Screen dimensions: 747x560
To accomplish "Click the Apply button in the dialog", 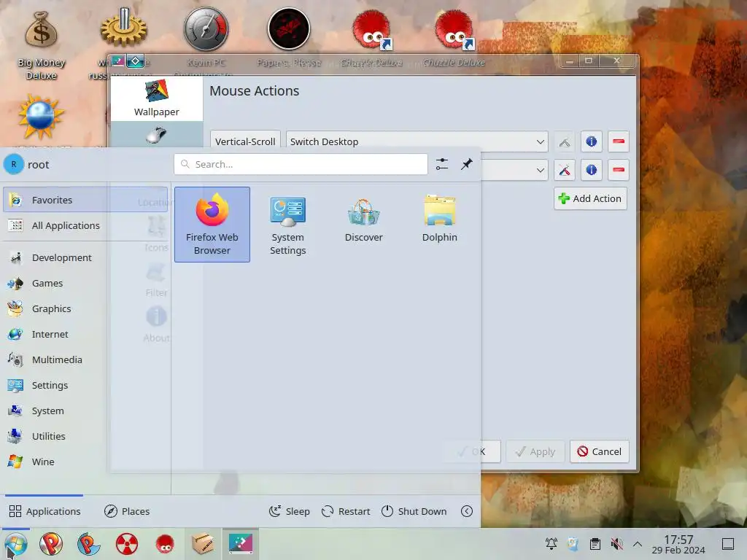I will tap(535, 451).
